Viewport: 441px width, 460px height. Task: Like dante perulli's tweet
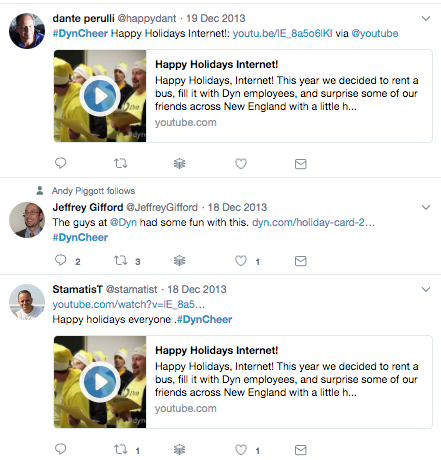click(x=241, y=163)
